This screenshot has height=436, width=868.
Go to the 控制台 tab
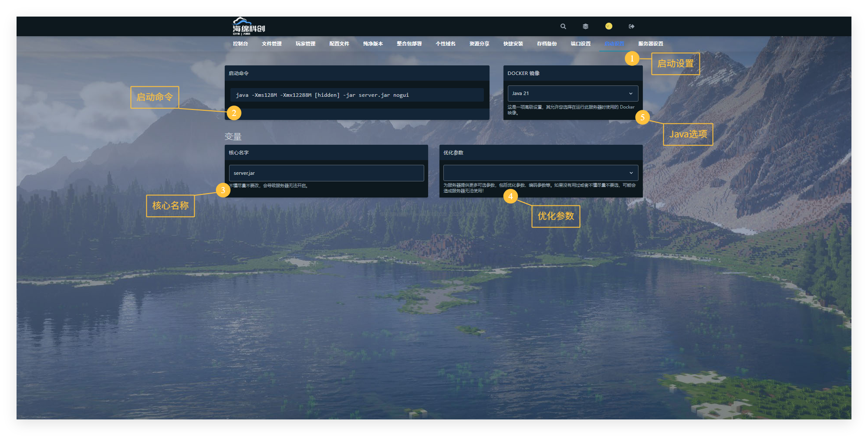coord(240,44)
